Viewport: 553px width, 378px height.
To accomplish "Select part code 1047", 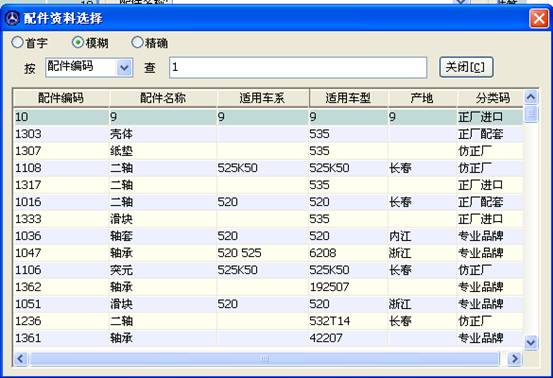I will pos(28,253).
